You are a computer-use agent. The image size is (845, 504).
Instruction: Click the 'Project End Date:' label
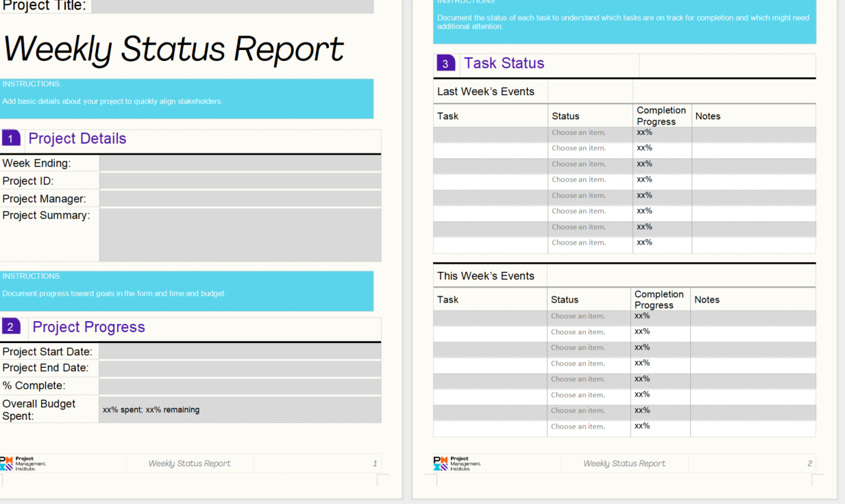pyautogui.click(x=45, y=368)
